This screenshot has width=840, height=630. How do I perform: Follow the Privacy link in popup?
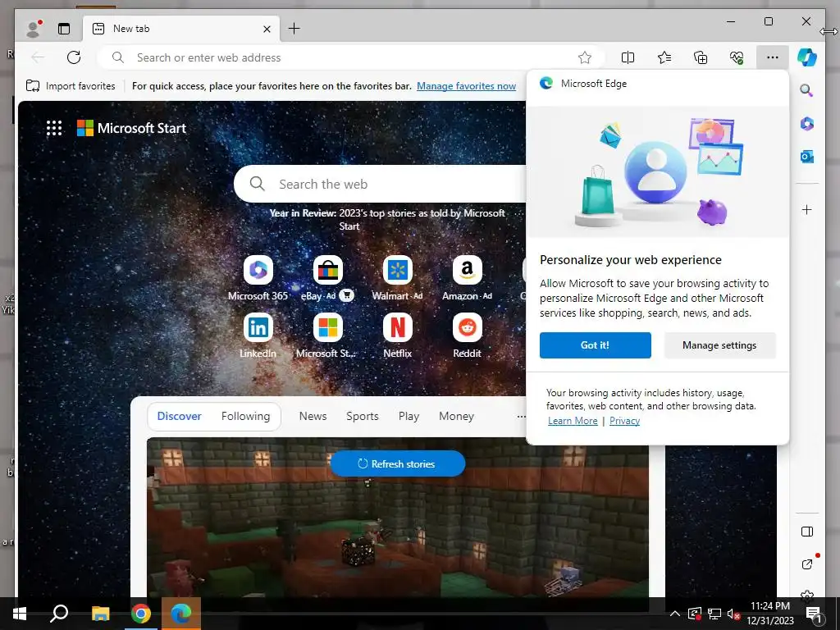pos(624,421)
